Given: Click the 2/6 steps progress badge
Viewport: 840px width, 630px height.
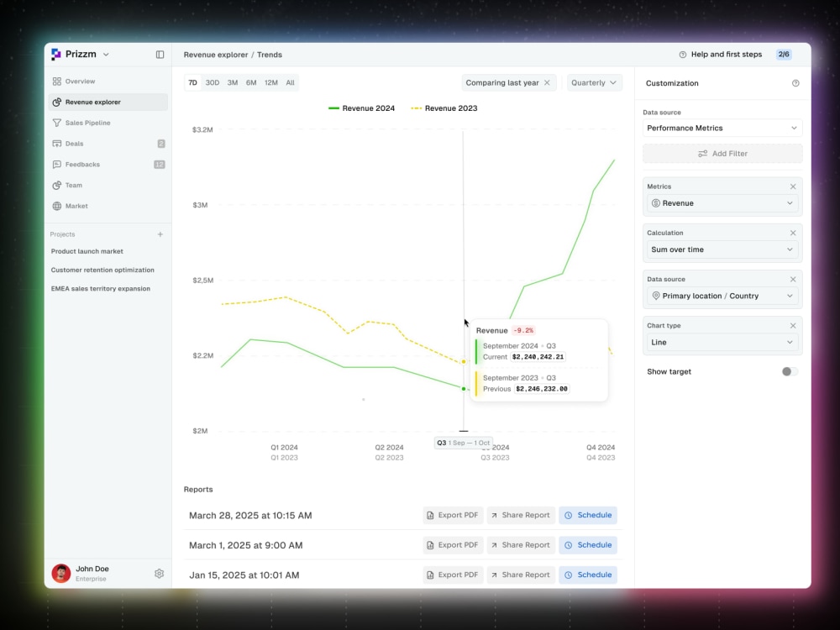Looking at the screenshot, I should coord(784,54).
